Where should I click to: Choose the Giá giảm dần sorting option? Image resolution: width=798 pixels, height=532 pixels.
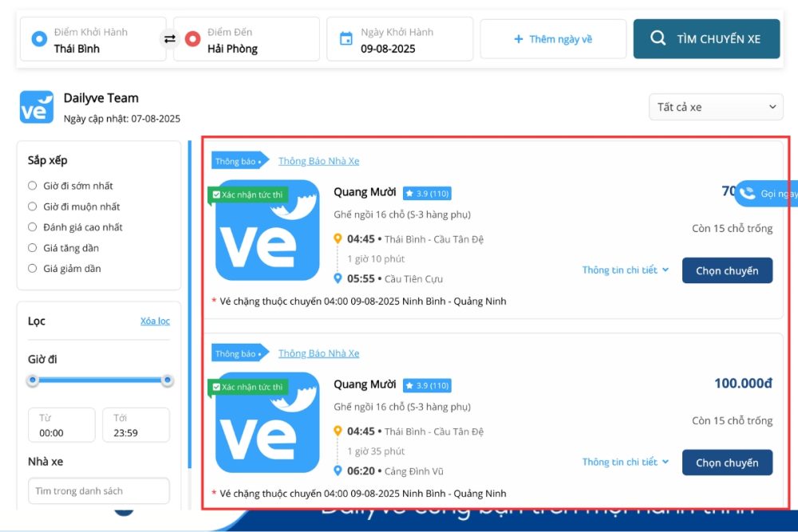tap(32, 268)
